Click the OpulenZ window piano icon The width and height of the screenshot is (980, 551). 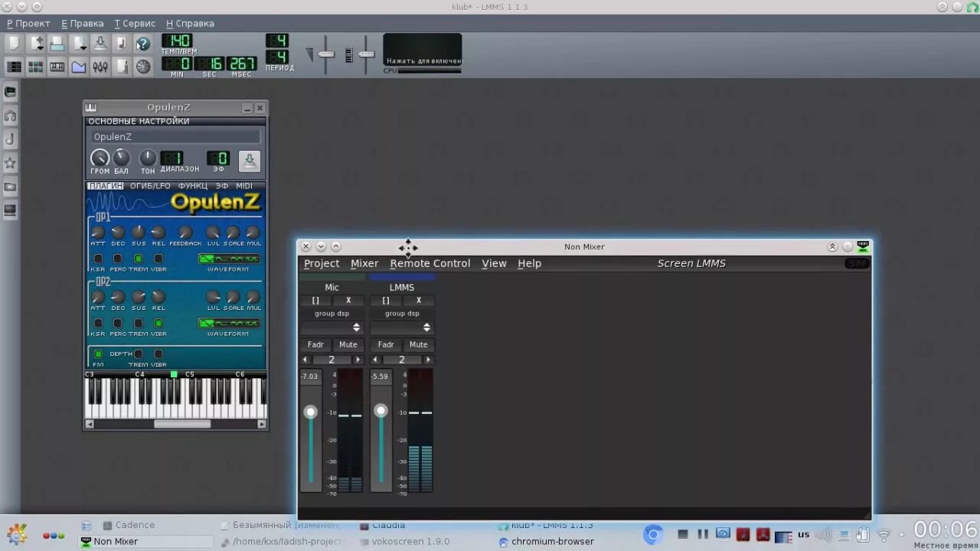pyautogui.click(x=91, y=108)
